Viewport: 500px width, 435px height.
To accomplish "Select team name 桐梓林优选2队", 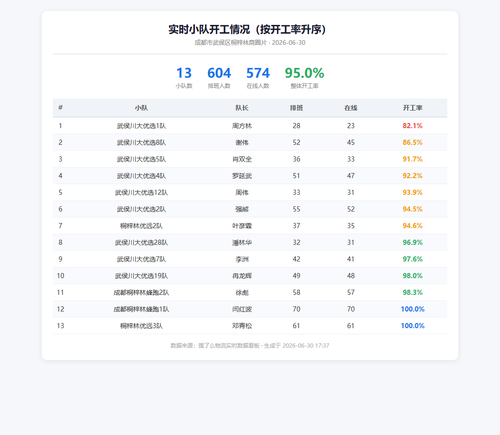I will pyautogui.click(x=141, y=226).
